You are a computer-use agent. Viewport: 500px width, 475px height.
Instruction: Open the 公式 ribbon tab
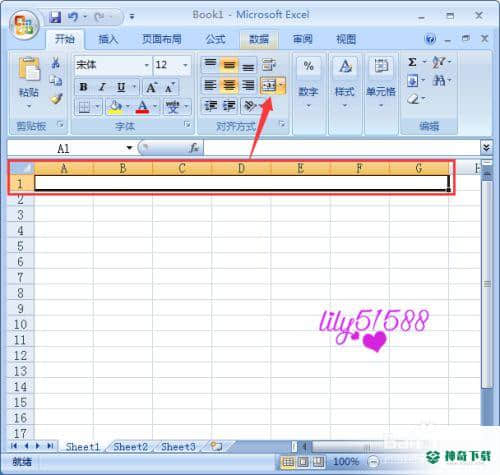[x=215, y=39]
